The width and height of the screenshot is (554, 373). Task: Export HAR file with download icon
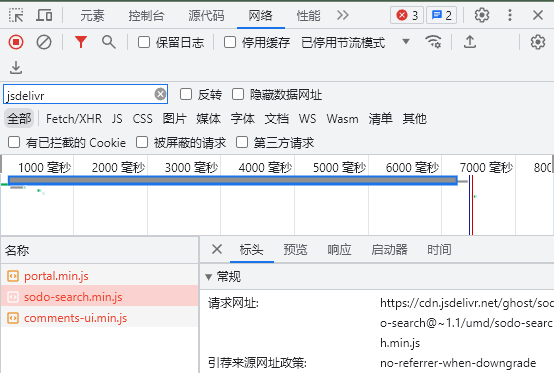(x=16, y=67)
